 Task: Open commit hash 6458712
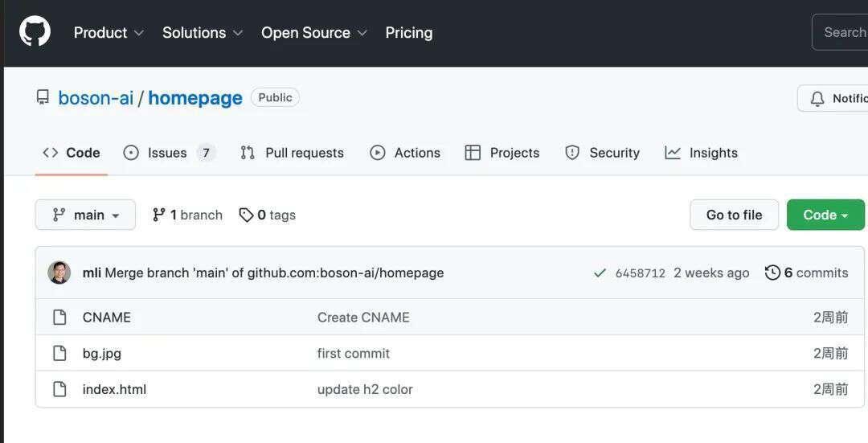coord(640,273)
